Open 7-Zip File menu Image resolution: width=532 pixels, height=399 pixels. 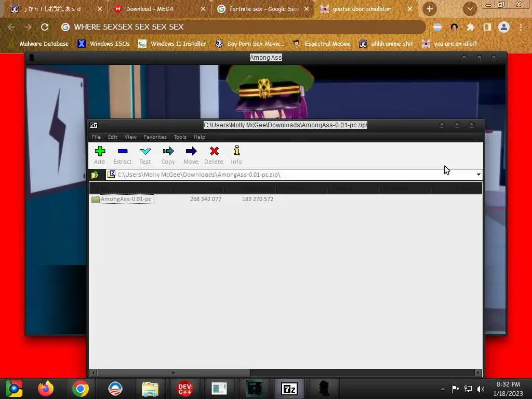[x=96, y=137]
